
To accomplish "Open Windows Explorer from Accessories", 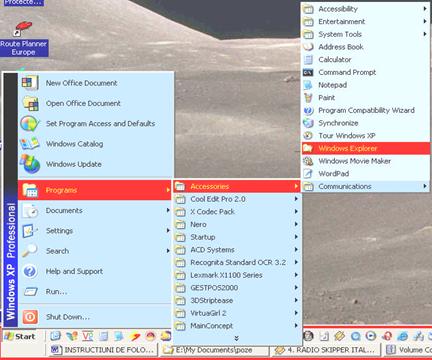I will pos(365,148).
